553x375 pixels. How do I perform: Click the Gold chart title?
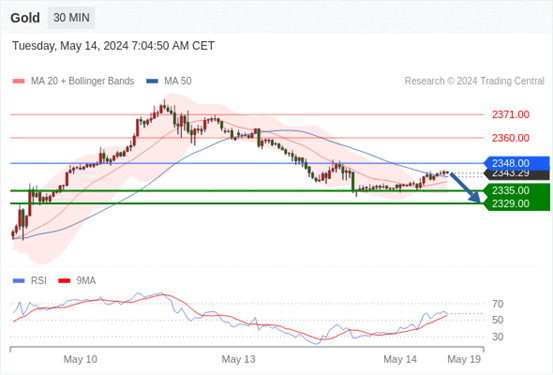tap(25, 18)
